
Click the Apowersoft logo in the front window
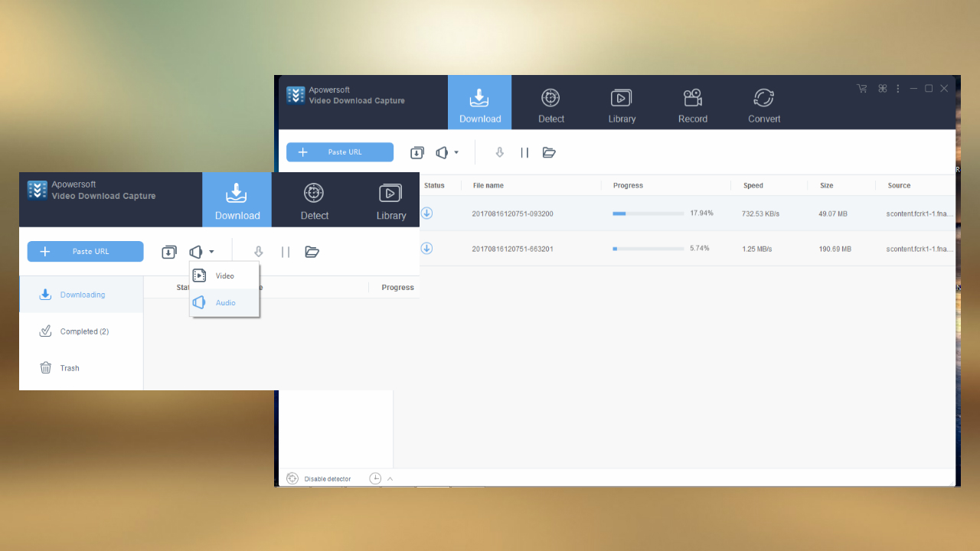pos(38,190)
